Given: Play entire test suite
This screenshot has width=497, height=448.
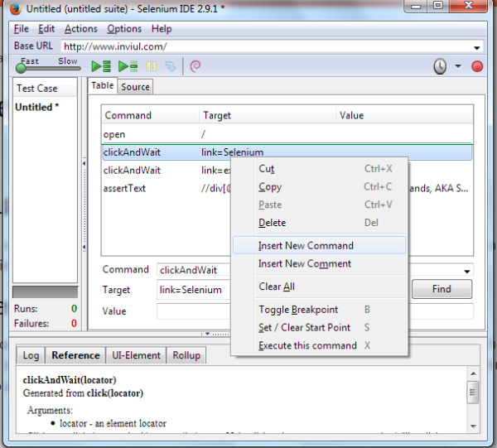Looking at the screenshot, I should tap(101, 66).
